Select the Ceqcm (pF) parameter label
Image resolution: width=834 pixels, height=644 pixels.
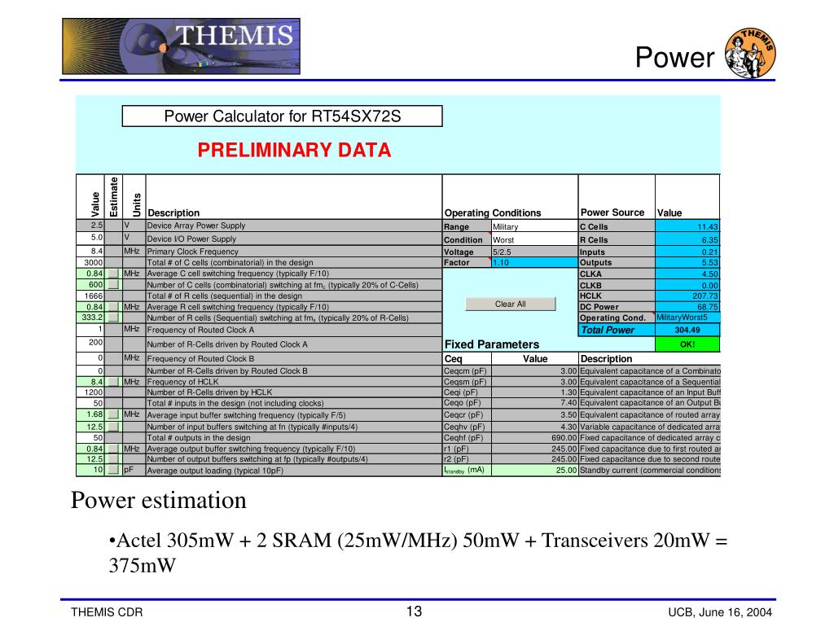pos(467,370)
